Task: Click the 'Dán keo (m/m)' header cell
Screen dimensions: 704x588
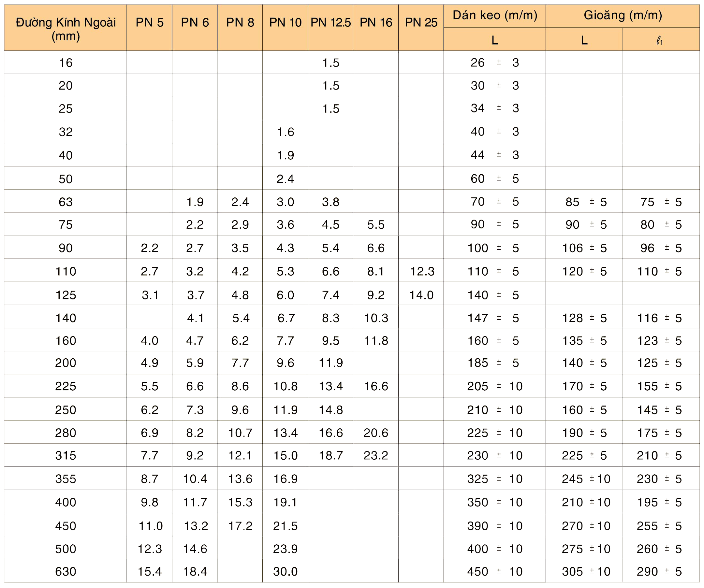Action: coord(495,15)
